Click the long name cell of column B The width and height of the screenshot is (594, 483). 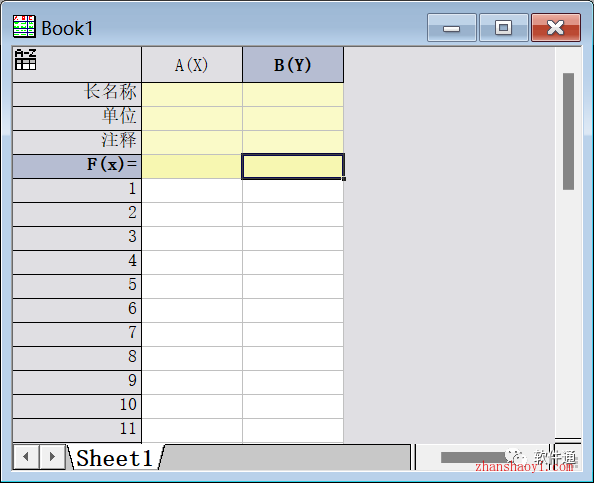tap(293, 94)
